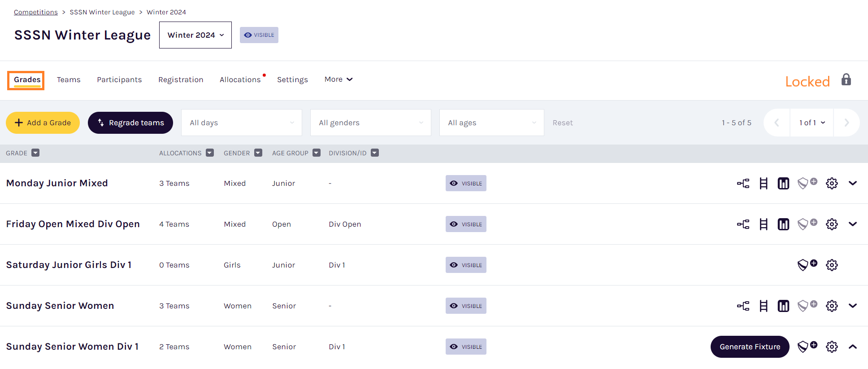Click '4 Teams' in Friday Open Mixed row
Image resolution: width=868 pixels, height=369 pixels.
(174, 224)
